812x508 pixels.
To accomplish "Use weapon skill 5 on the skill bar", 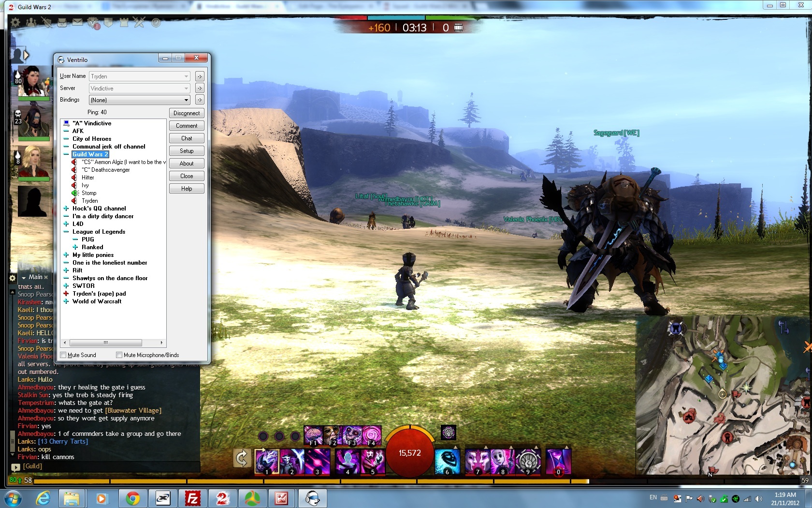I will 373,462.
